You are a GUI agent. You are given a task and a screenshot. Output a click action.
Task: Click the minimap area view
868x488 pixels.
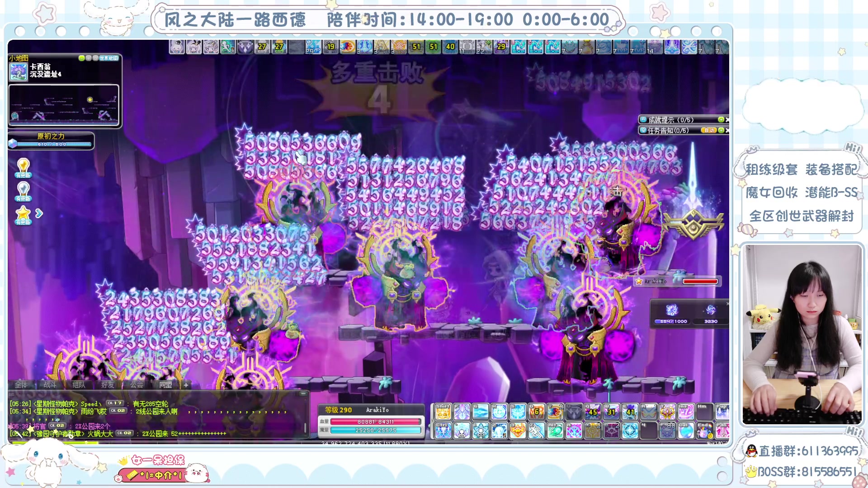point(64,105)
